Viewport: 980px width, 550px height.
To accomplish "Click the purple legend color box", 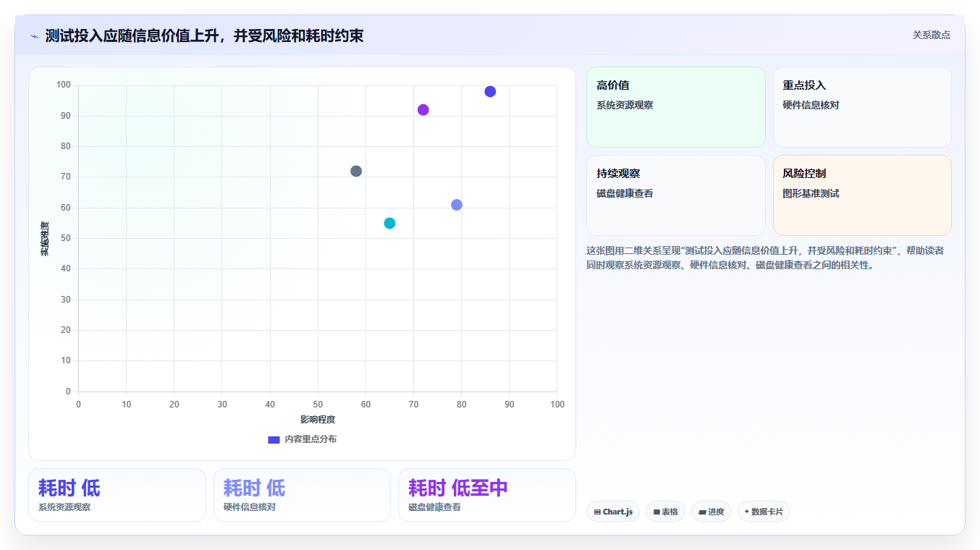I will coord(274,439).
